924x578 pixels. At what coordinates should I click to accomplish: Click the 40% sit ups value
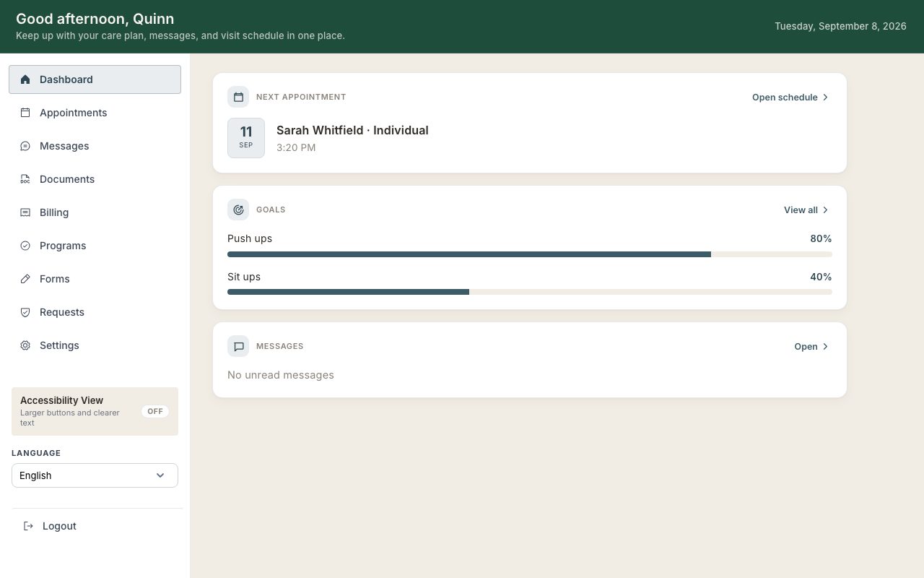(821, 277)
